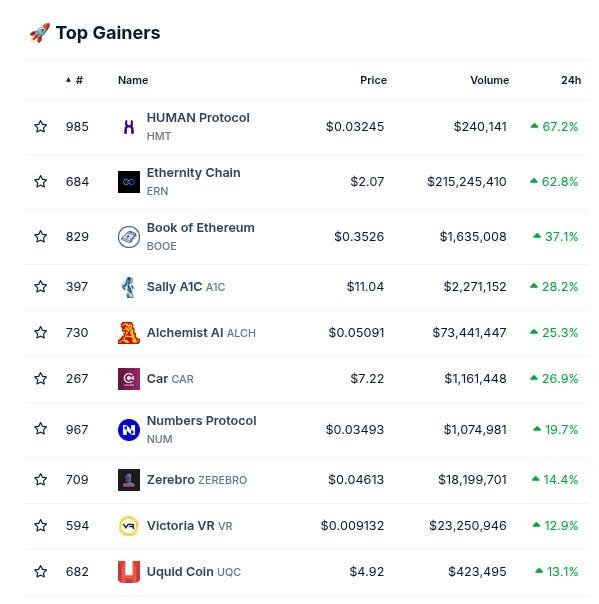Select the Book of Ethereum logo
This screenshot has height=604, width=599.
coord(129,237)
